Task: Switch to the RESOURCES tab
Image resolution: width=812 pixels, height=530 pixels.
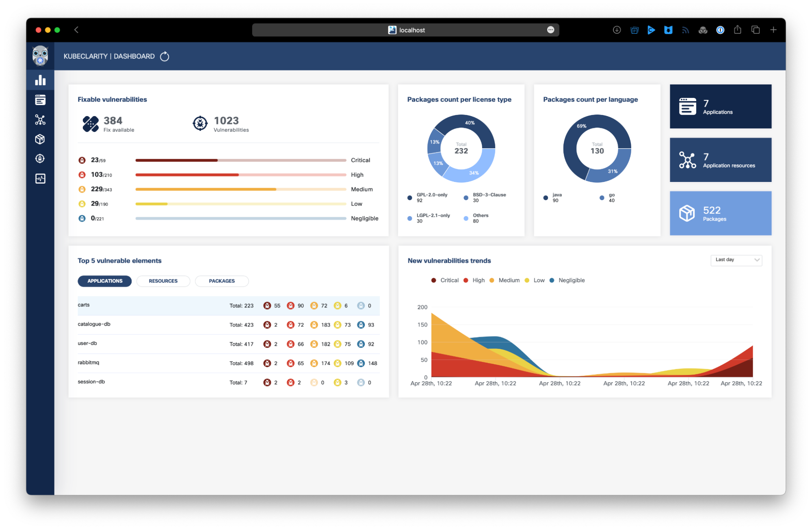Action: 163,281
